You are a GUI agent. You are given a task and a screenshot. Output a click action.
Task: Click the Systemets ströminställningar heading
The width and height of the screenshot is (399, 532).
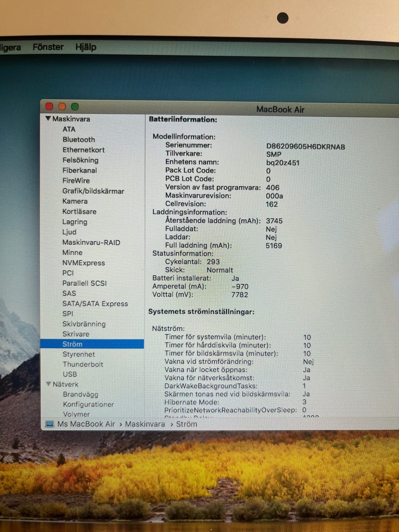point(201,312)
